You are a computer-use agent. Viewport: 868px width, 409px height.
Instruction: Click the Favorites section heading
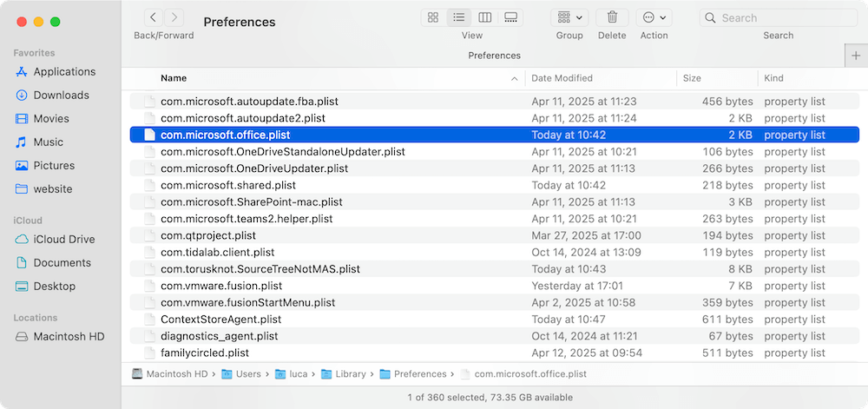tap(35, 53)
